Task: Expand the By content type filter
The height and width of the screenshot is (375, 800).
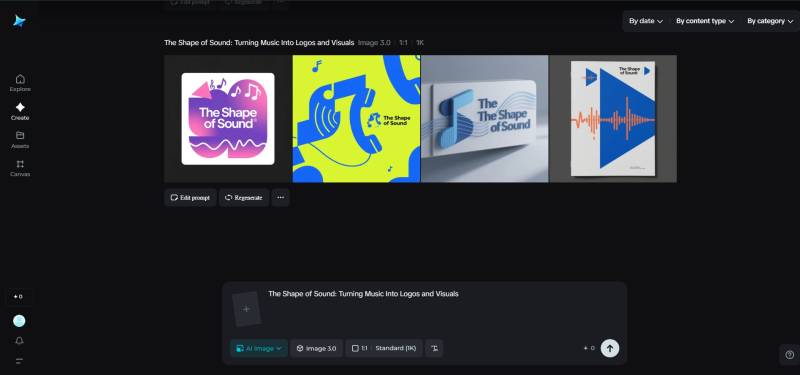Action: [705, 21]
